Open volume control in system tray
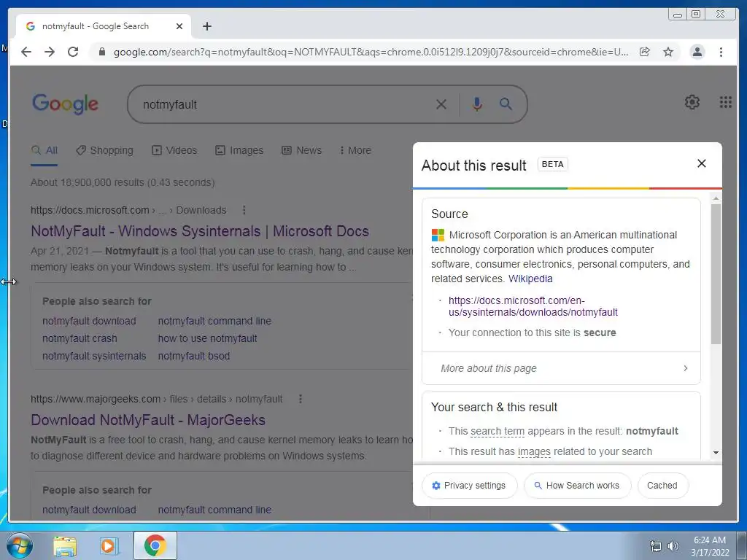 pos(673,546)
